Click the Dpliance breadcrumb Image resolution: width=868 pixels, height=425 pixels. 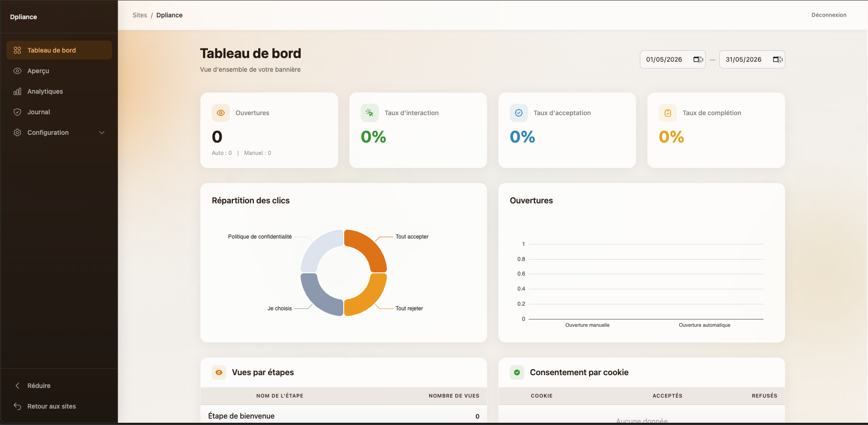[x=169, y=15]
